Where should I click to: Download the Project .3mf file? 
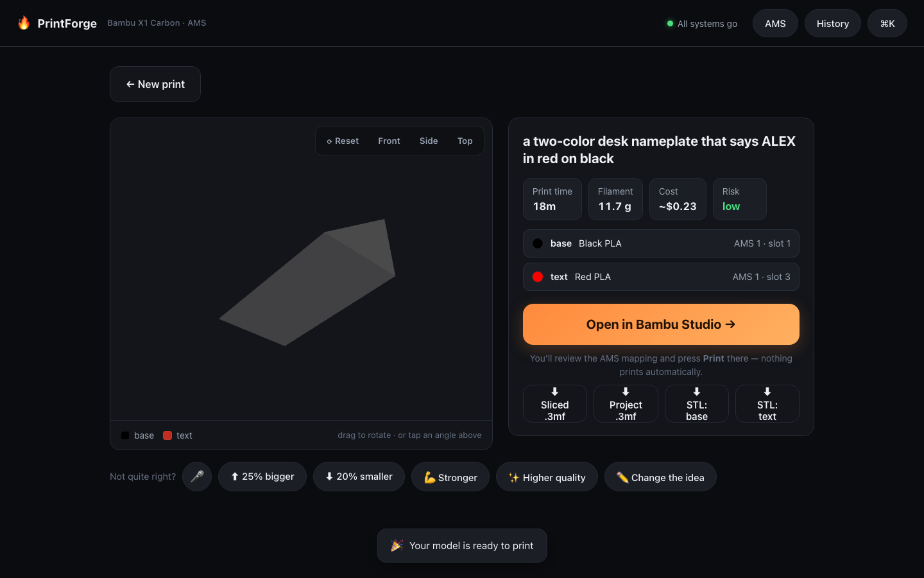tap(626, 404)
